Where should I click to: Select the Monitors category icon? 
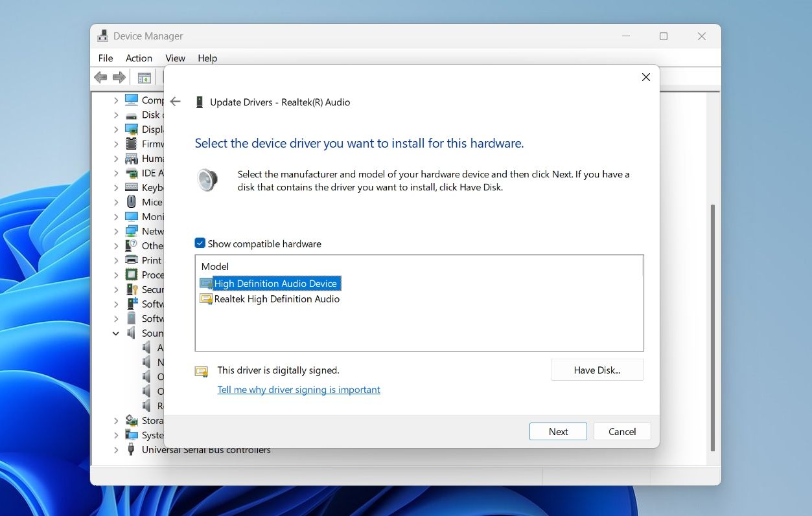[x=132, y=216]
